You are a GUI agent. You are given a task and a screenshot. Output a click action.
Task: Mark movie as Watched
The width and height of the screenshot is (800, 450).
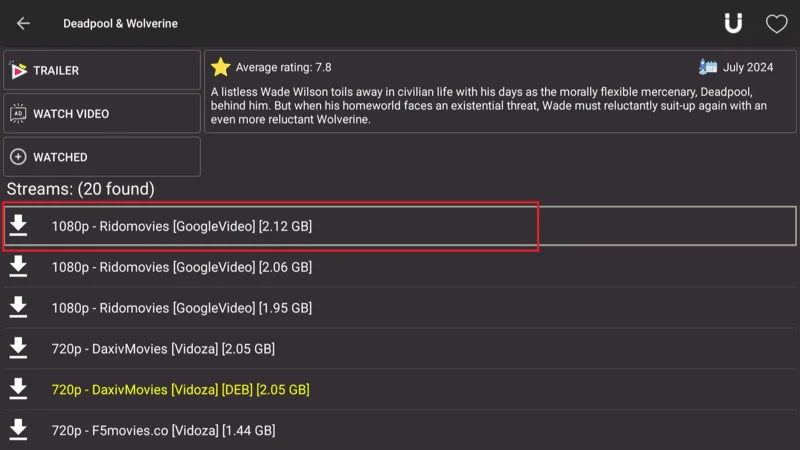[x=102, y=157]
